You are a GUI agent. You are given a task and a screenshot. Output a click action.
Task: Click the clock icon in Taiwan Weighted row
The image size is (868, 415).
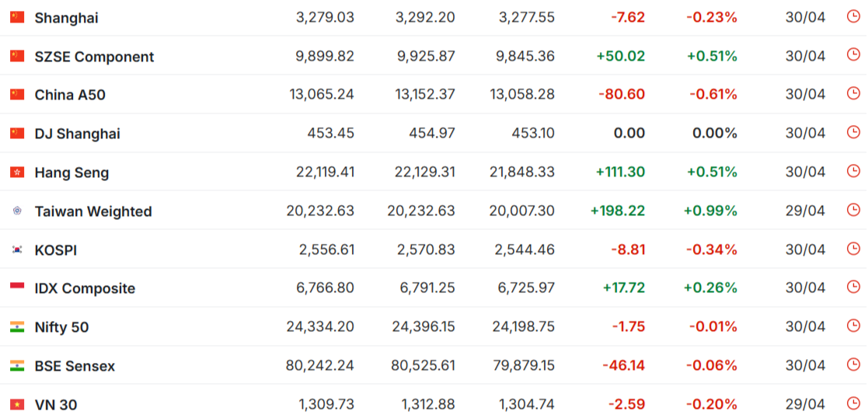click(x=853, y=210)
